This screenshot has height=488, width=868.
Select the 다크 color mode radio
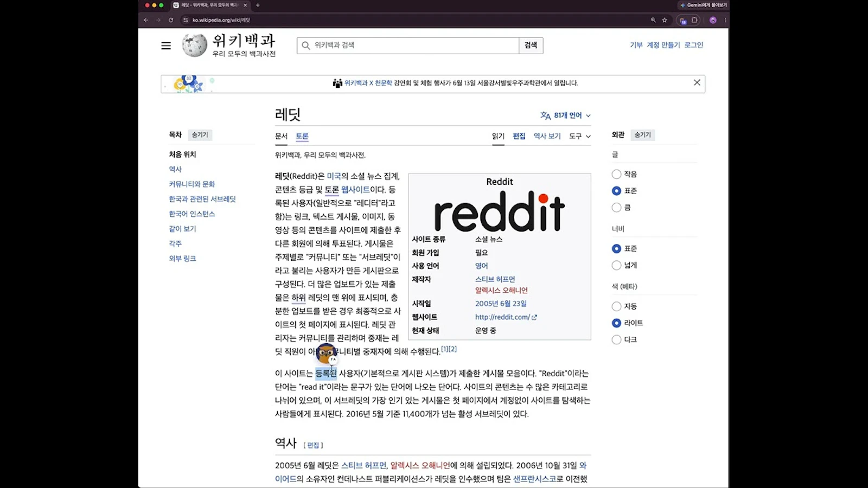pyautogui.click(x=616, y=339)
